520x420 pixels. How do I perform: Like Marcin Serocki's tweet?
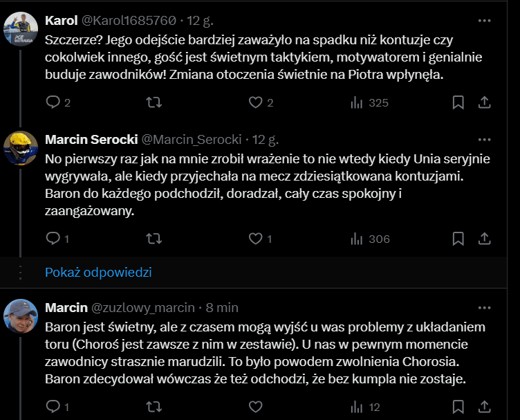[256, 239]
